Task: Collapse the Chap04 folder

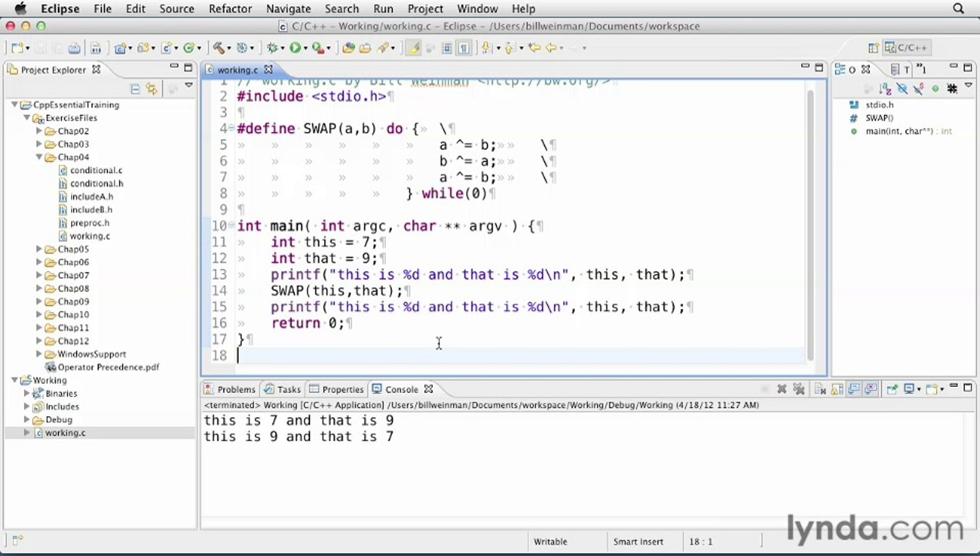Action: click(39, 157)
